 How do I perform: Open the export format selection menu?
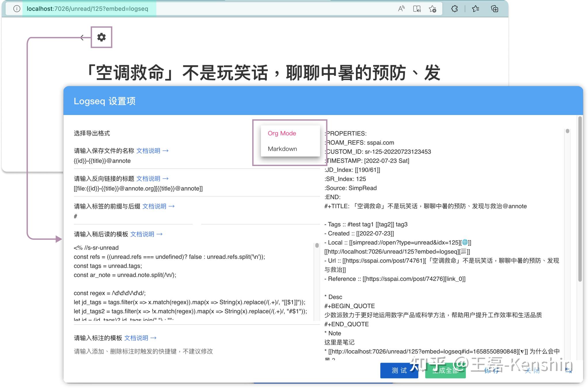[x=290, y=141]
